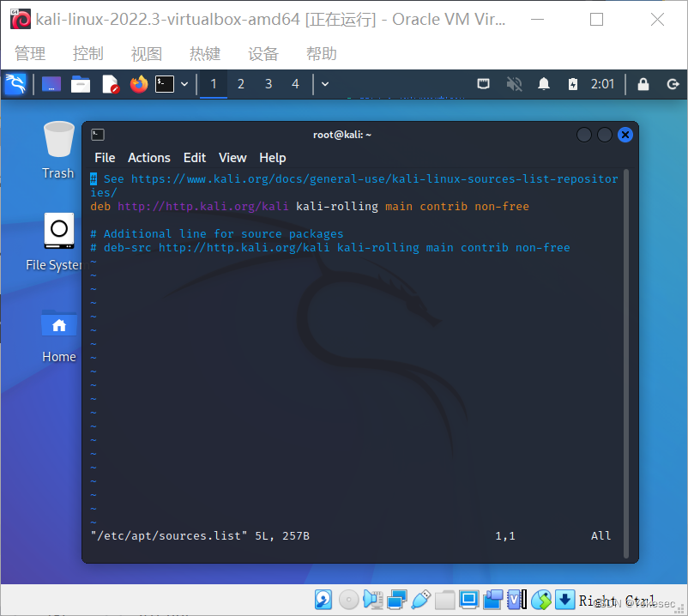Click the http.kali.org/kali deb URL

(203, 206)
